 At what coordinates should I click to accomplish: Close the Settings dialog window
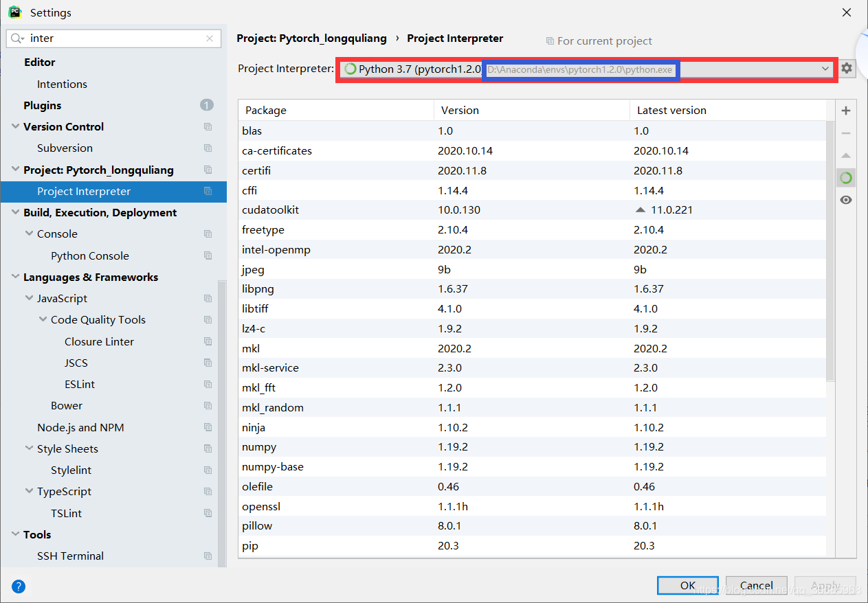tap(847, 12)
